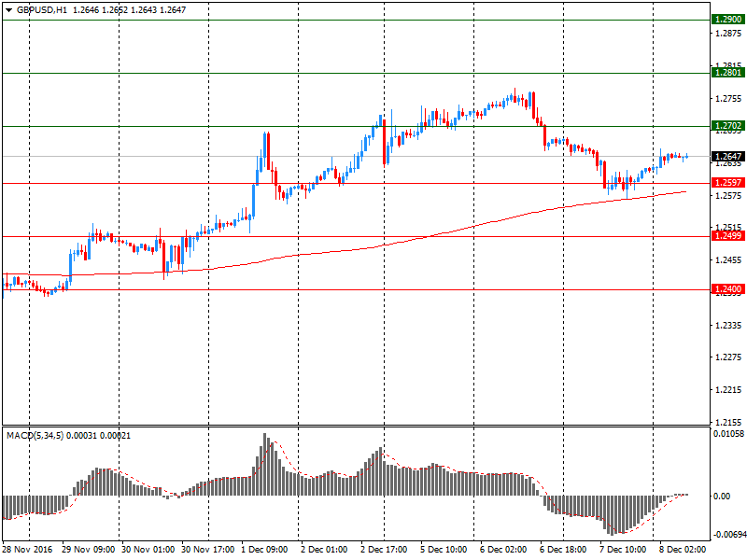The width and height of the screenshot is (747, 560).
Task: Select the 6 Dec 02:00 time axis label
Action: point(503,550)
